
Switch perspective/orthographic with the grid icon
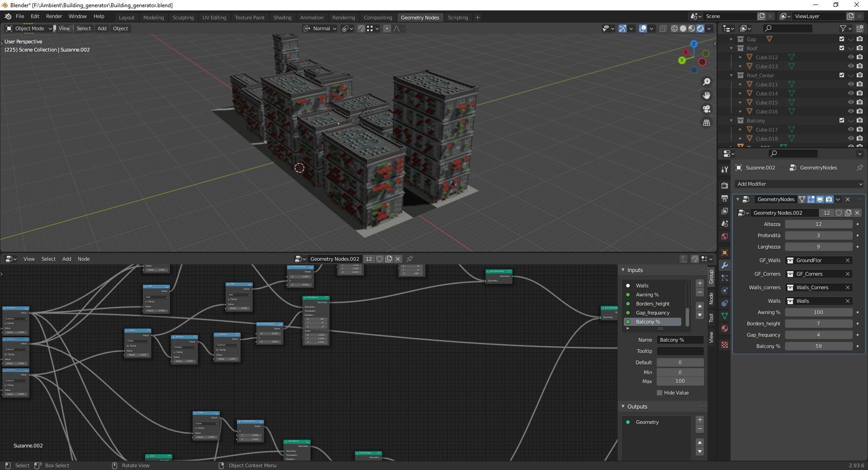[706, 122]
